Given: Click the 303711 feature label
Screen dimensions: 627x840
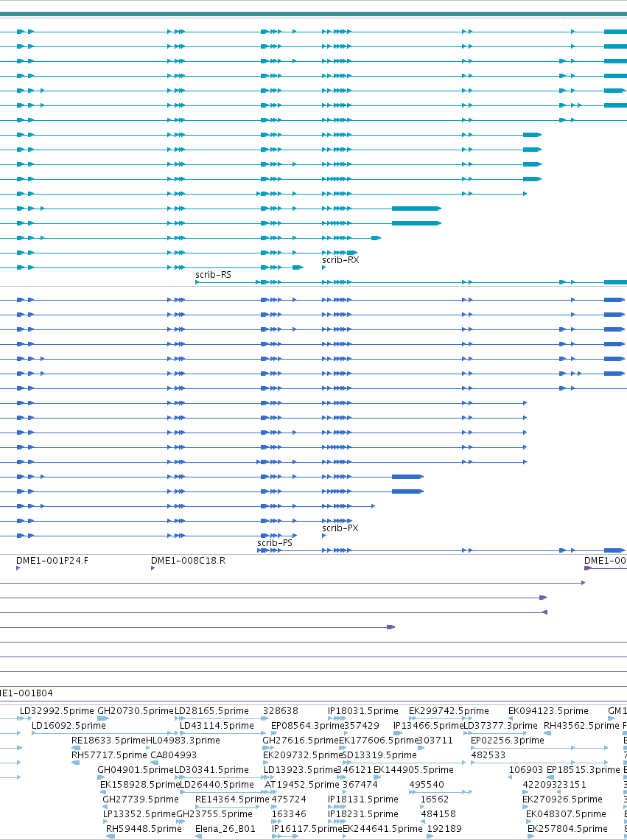Looking at the screenshot, I should 435,741.
